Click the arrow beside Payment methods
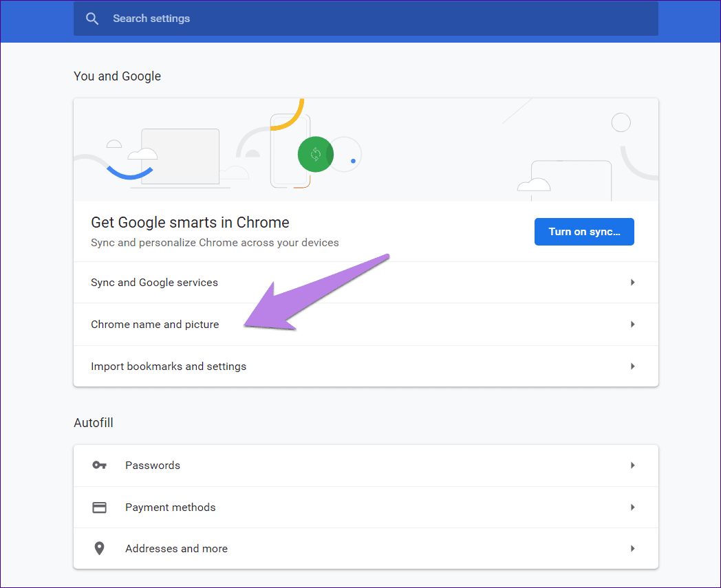The image size is (721, 588). pos(633,507)
